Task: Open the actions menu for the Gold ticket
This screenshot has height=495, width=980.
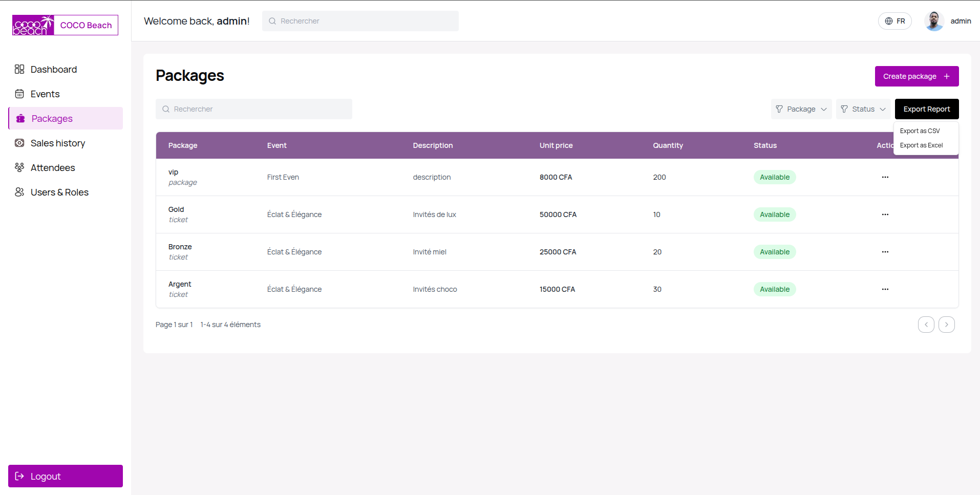Action: tap(885, 214)
